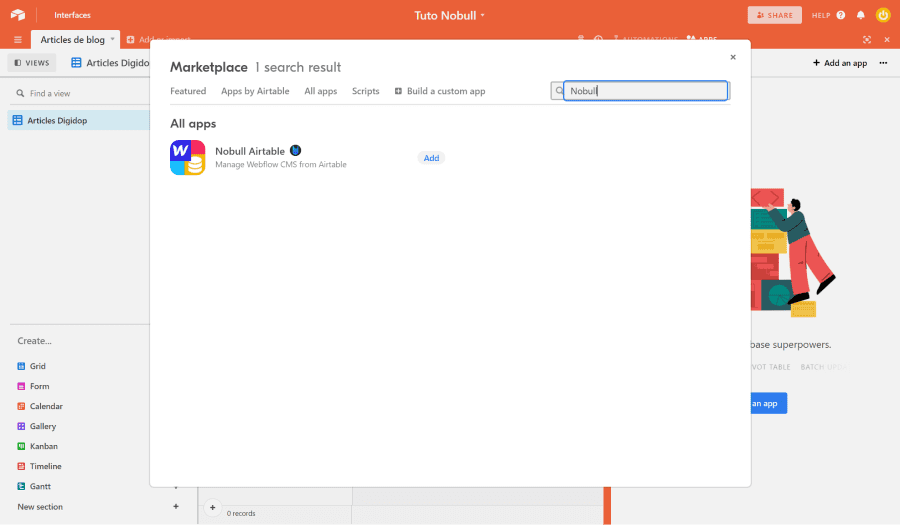Click 'Manage Webflow CMS from Airtable' description
Viewport: 900px width, 525px height.
(x=281, y=164)
